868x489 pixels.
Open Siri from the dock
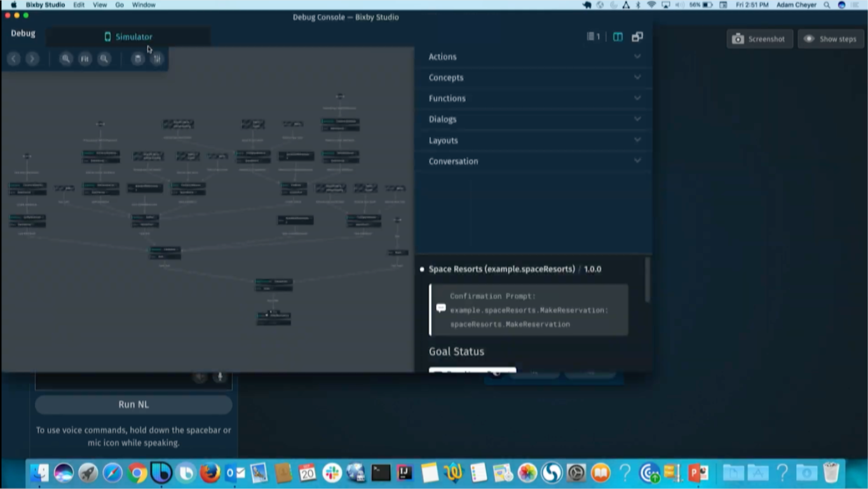64,472
